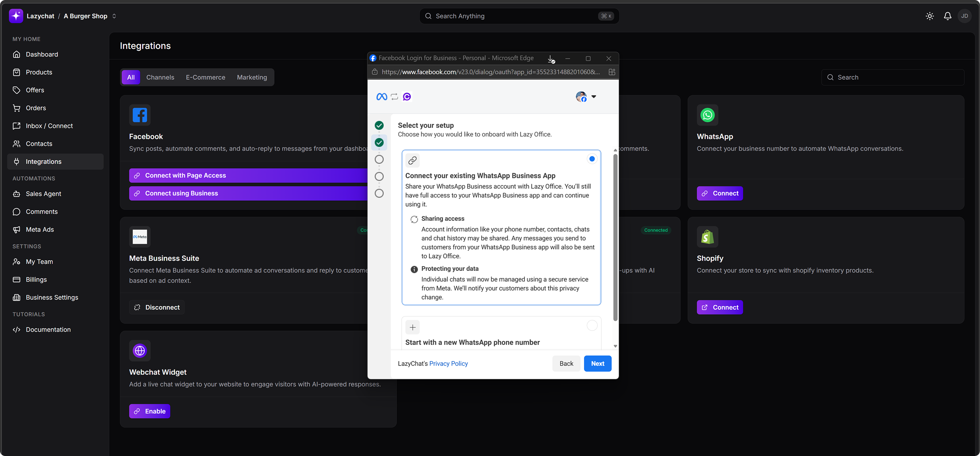Expand Facebook profile account dropdown arrow
This screenshot has height=456, width=980.
click(x=594, y=97)
